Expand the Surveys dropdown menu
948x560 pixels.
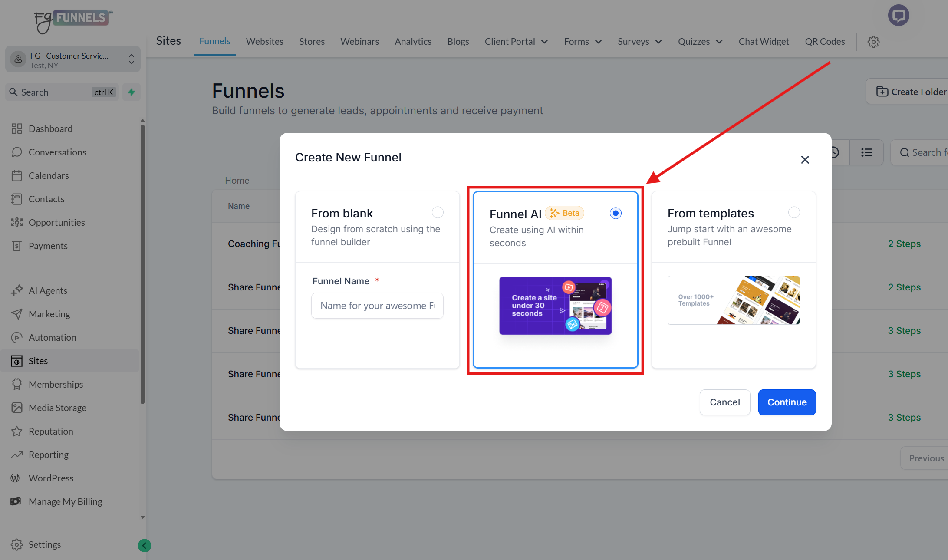(x=639, y=41)
